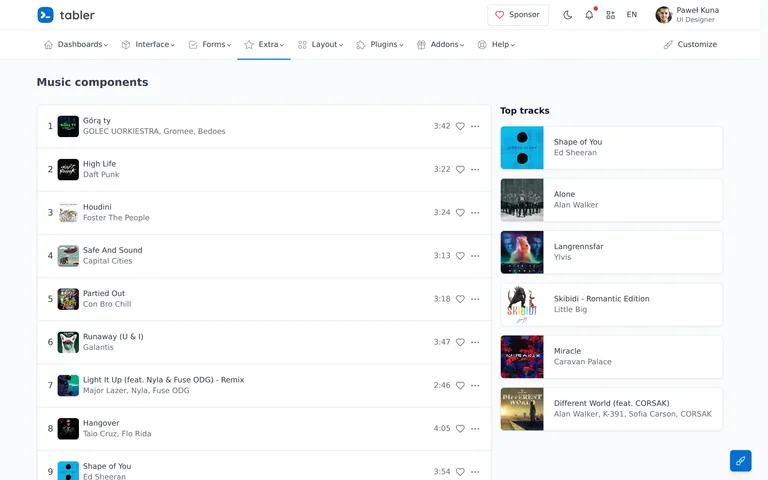The width and height of the screenshot is (768, 480).
Task: Open the Customize link
Action: tap(690, 45)
